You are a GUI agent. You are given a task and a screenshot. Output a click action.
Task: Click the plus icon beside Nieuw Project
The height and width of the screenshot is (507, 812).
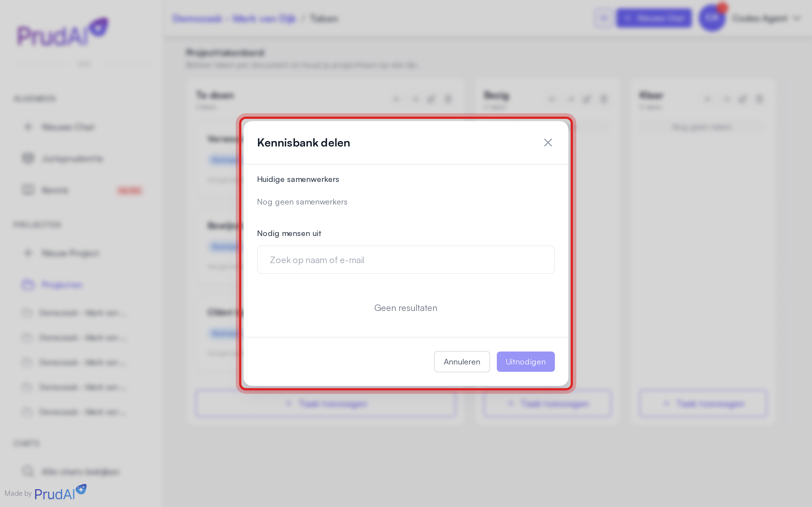pyautogui.click(x=28, y=253)
